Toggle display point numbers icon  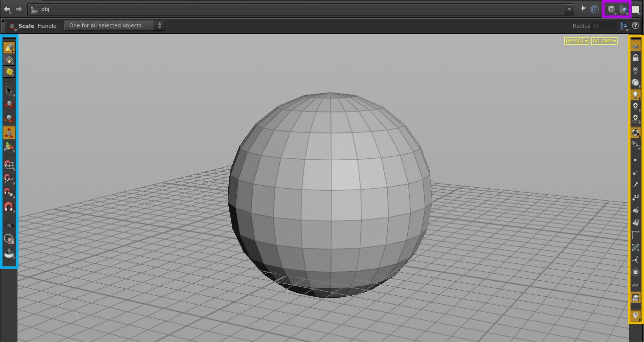[636, 198]
